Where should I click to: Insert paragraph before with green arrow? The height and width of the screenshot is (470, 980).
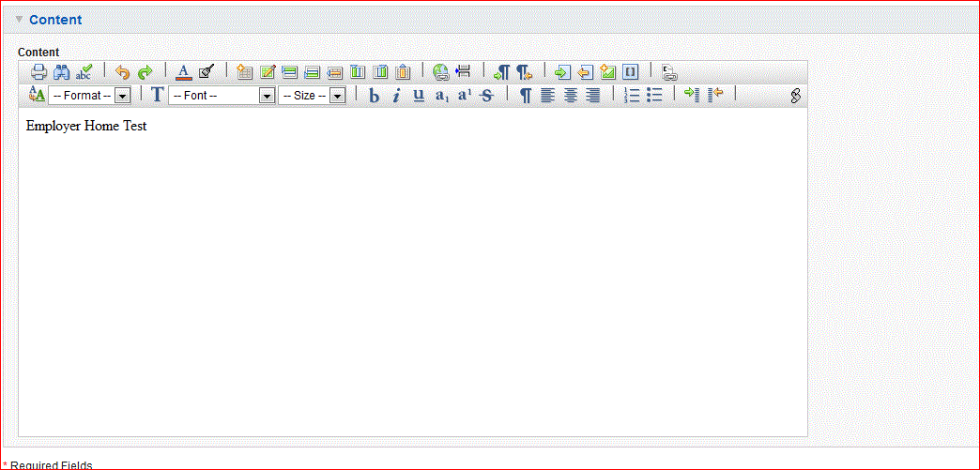click(x=502, y=72)
